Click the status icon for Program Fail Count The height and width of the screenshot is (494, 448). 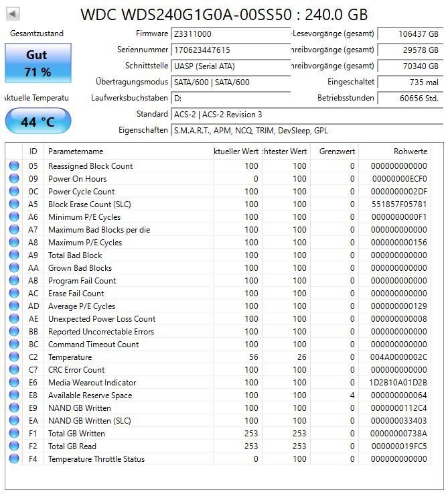pyautogui.click(x=14, y=280)
